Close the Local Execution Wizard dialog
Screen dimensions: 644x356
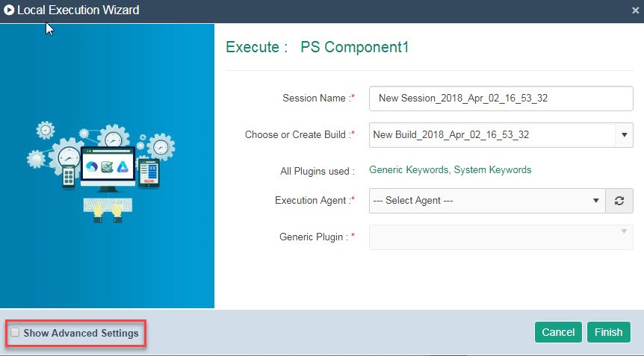pos(635,10)
